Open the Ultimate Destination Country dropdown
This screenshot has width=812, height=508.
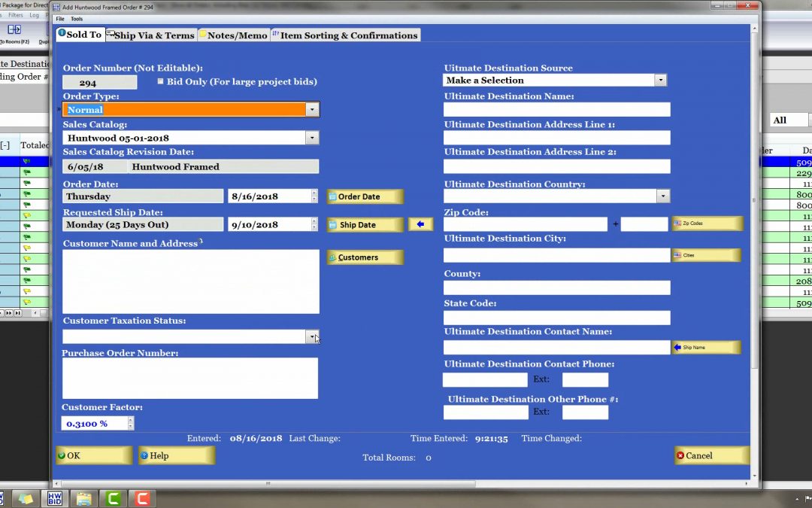point(662,196)
